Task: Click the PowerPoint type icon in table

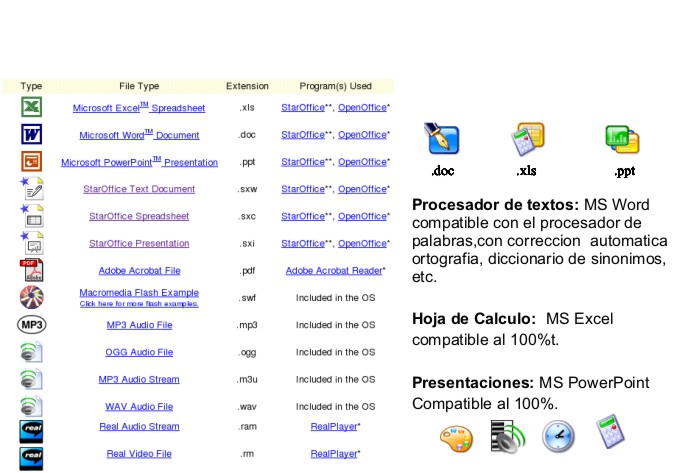Action: coord(31,161)
